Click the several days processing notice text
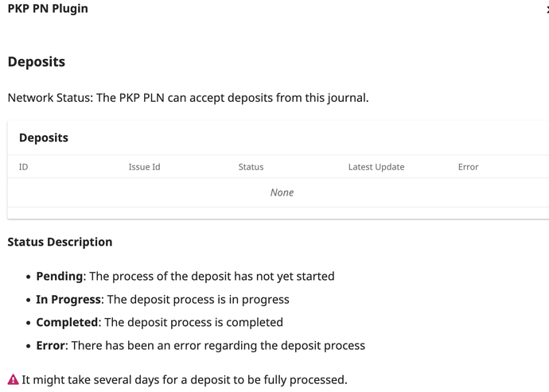Image resolution: width=549 pixels, height=392 pixels. [x=184, y=380]
